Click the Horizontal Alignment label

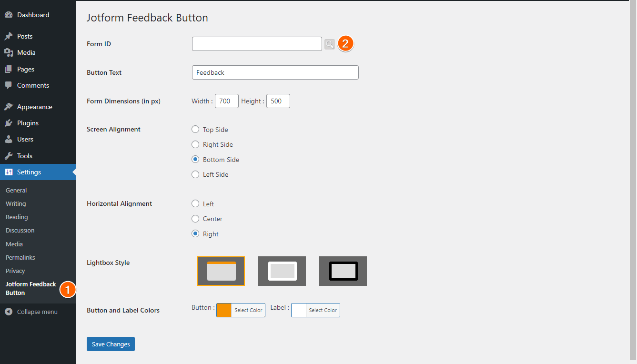coord(119,203)
